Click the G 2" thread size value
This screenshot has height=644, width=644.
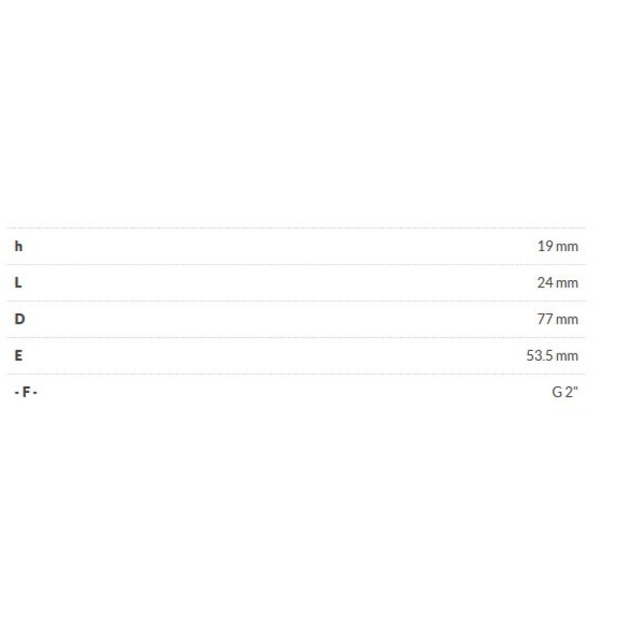point(565,392)
